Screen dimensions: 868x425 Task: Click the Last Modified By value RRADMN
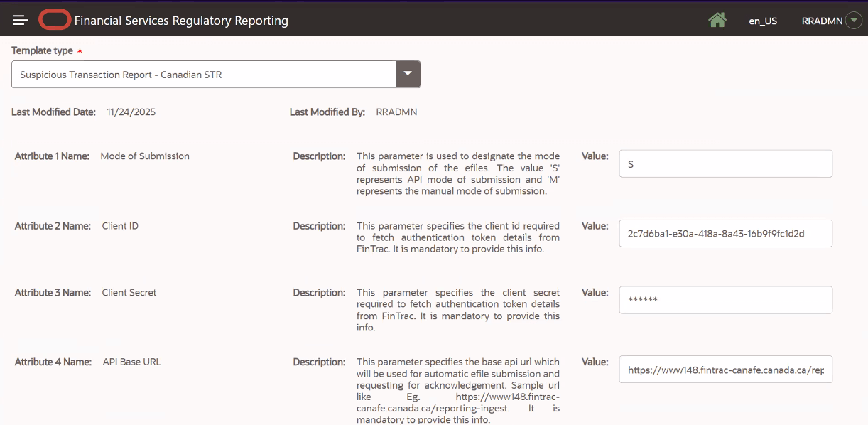pos(397,112)
